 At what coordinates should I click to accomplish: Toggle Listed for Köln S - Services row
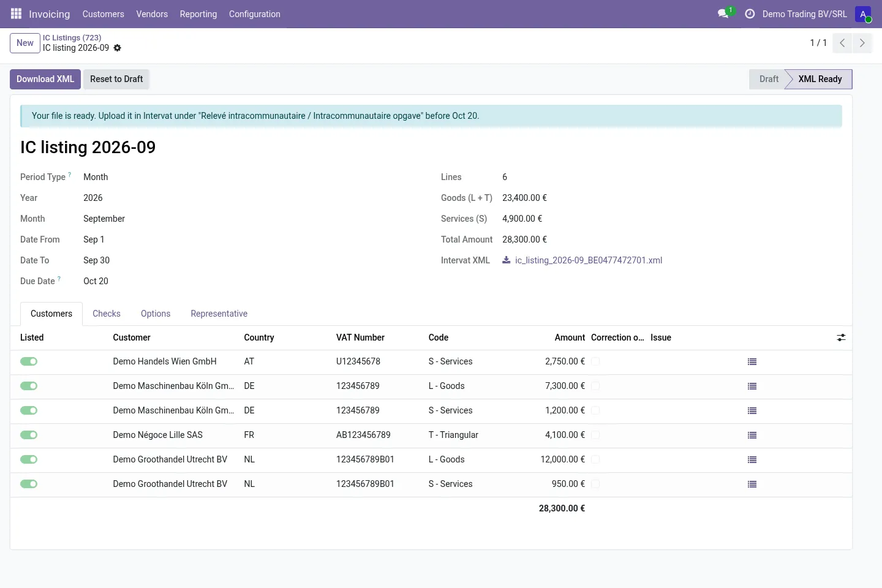(x=29, y=410)
